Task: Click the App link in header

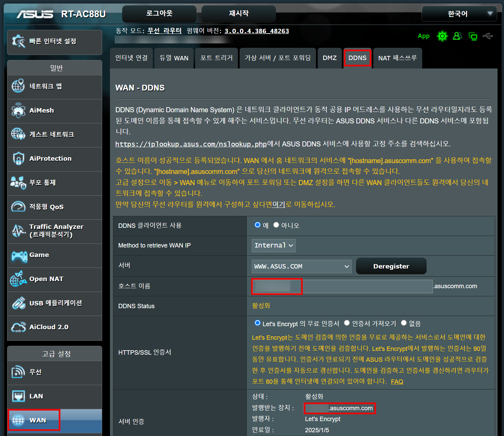Action: [424, 36]
